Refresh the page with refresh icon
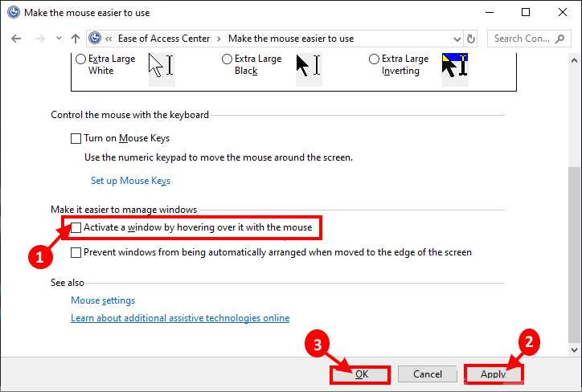The height and width of the screenshot is (392, 582). pyautogui.click(x=470, y=39)
